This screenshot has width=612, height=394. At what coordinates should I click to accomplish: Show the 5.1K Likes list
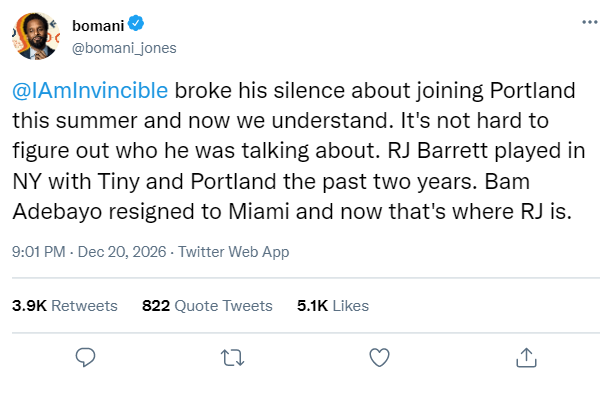333,306
